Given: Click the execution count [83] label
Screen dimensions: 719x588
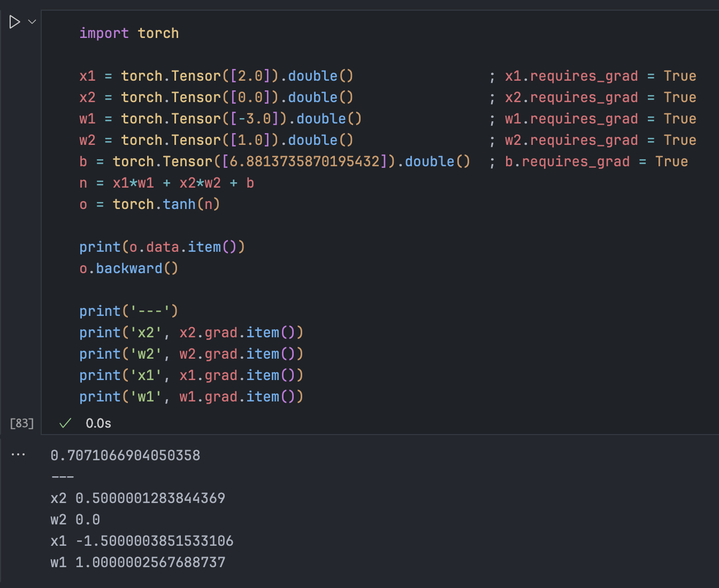Looking at the screenshot, I should tap(21, 423).
